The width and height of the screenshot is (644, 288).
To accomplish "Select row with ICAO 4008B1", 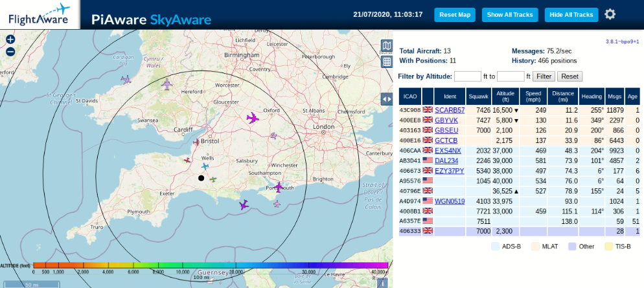I will (x=519, y=211).
